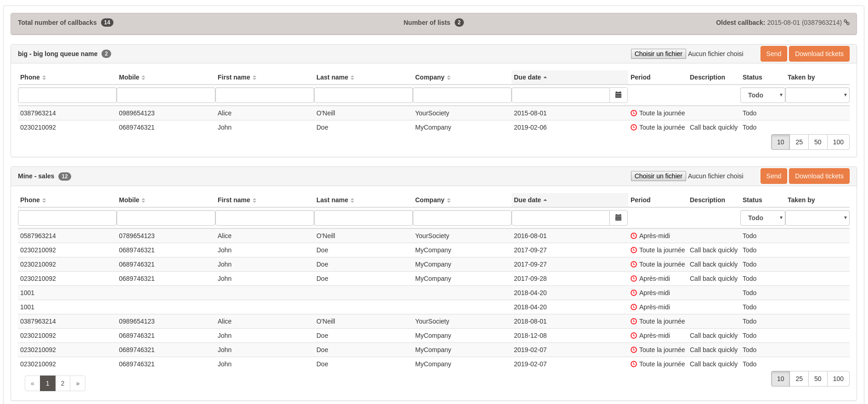Show 10 rows in Mine - sales table
The image size is (868, 404).
[780, 379]
